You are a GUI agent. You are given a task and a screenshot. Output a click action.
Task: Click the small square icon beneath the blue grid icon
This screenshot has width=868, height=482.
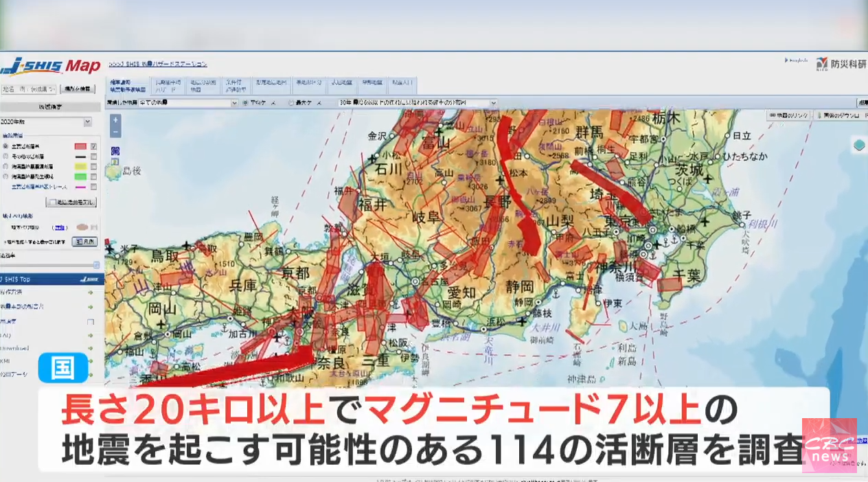tap(115, 163)
